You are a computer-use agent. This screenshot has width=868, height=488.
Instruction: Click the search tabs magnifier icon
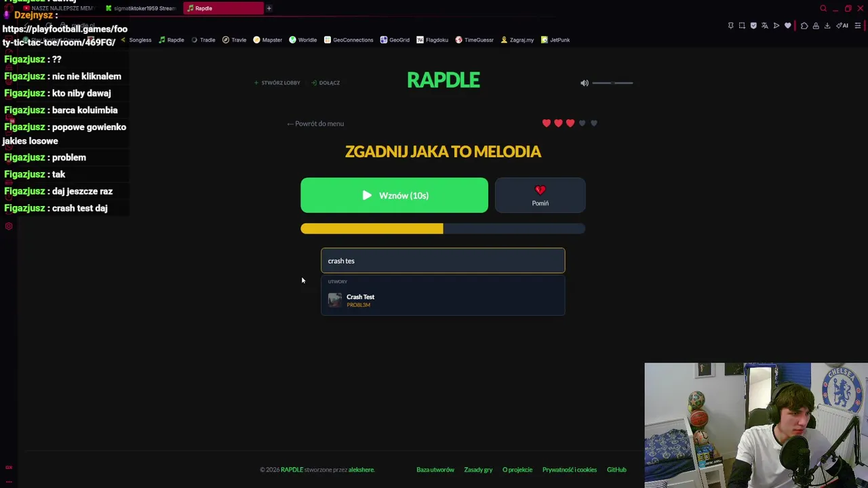[823, 8]
